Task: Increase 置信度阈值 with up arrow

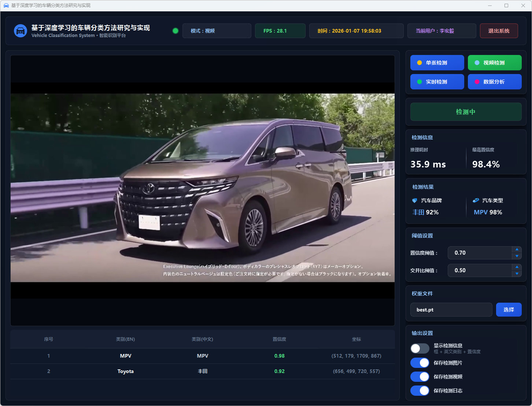Action: [x=517, y=250]
